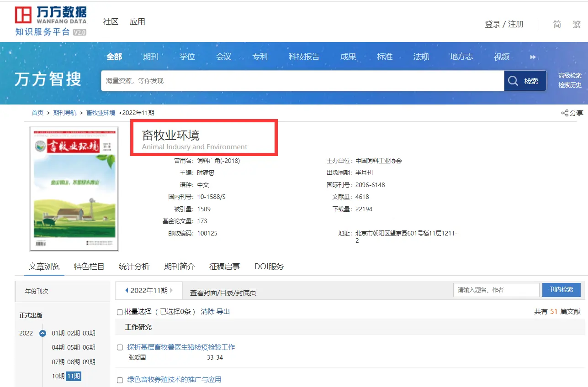Click the 刊内检索 button
588x387 pixels.
point(562,290)
